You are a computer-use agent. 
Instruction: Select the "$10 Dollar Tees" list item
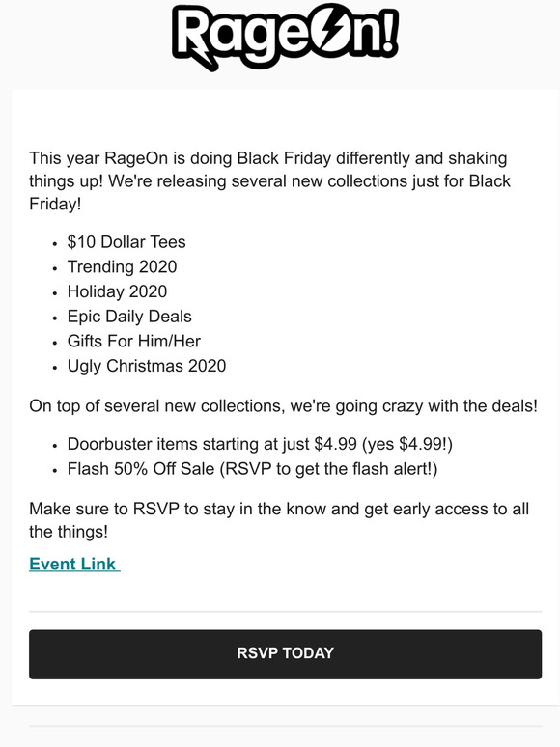126,242
